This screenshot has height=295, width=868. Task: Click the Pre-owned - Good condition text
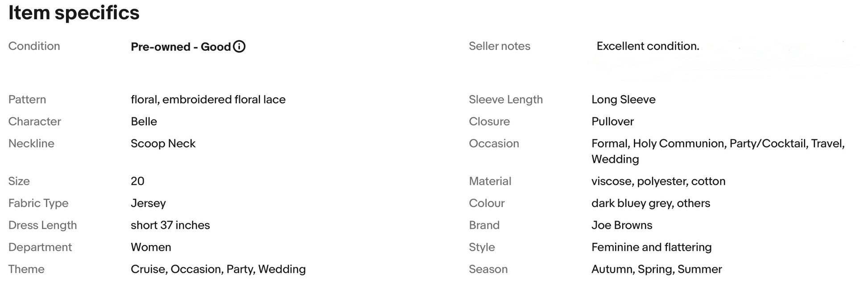point(181,47)
